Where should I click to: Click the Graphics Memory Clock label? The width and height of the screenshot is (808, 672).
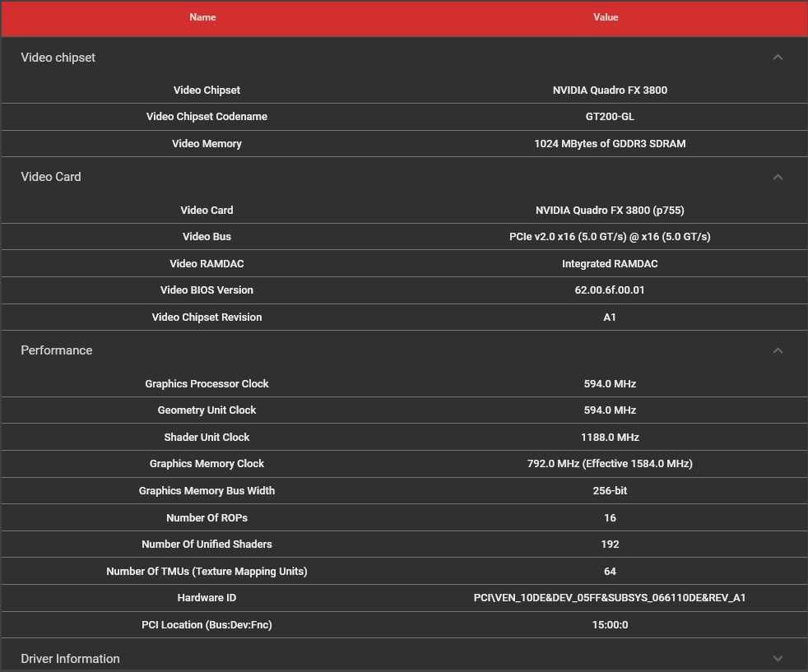click(207, 463)
